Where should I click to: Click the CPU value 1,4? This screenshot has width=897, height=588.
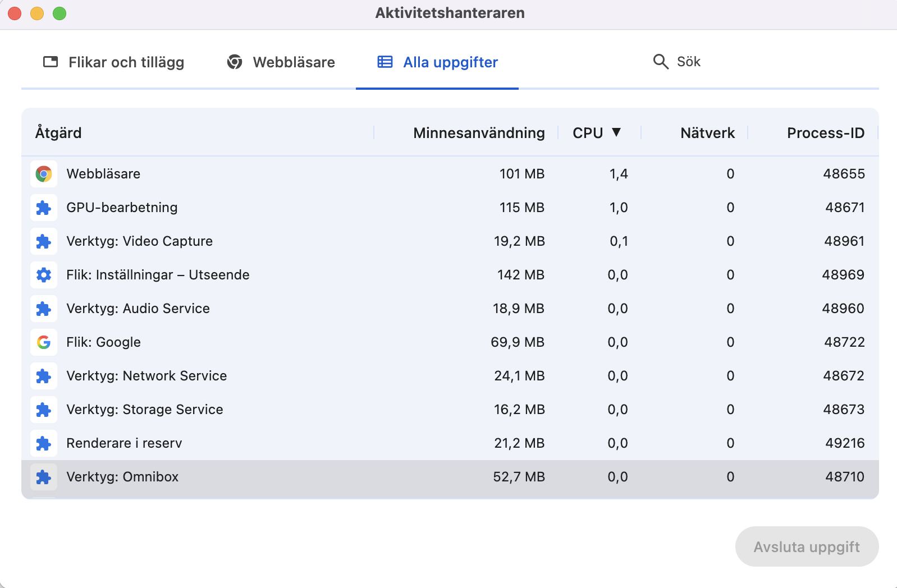[x=619, y=174]
